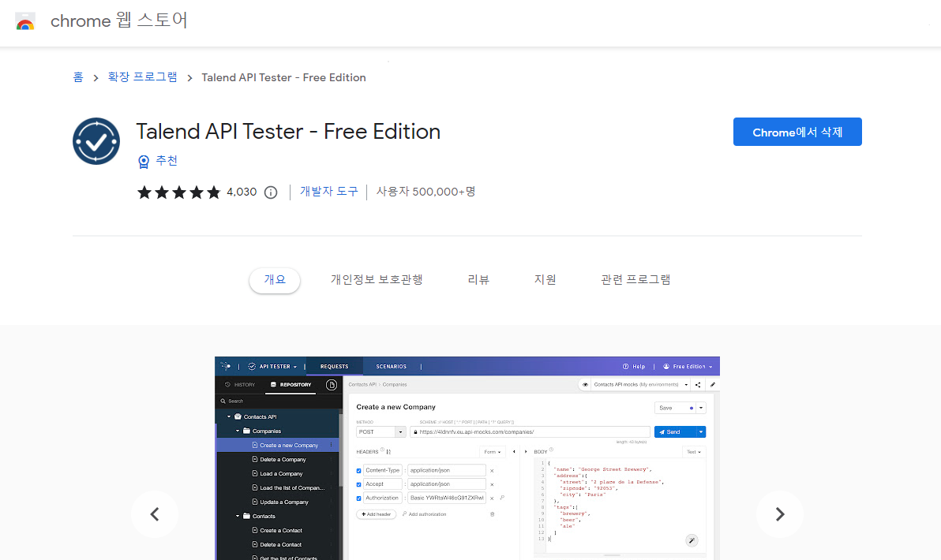
Task: Click the Talend API Tester extension logo
Action: (96, 141)
